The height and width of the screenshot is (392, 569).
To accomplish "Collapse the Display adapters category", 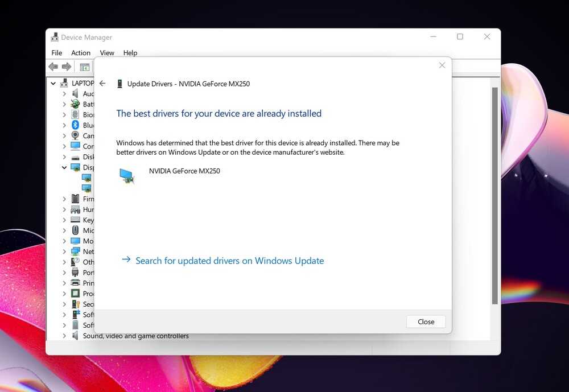I will [64, 167].
